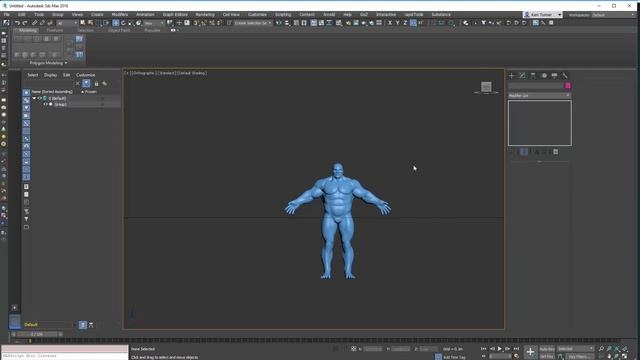Switch to the Object Paint ribbon tab
Image resolution: width=640 pixels, height=360 pixels.
pos(119,30)
